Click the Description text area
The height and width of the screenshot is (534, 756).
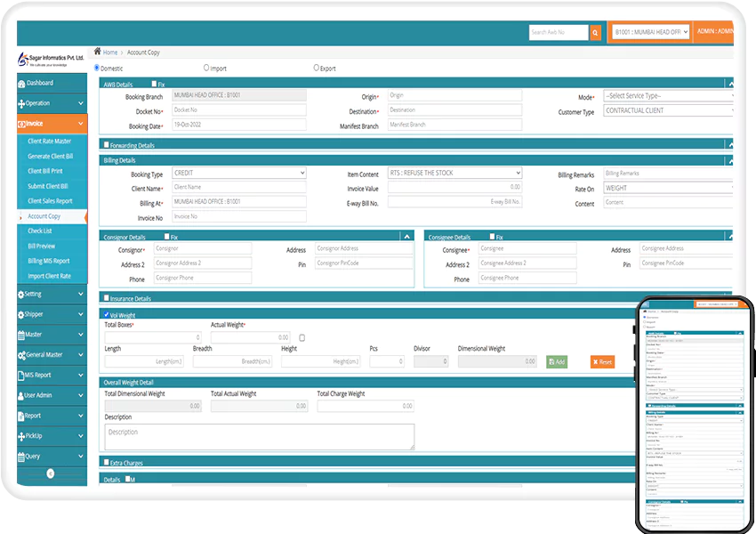[260, 437]
